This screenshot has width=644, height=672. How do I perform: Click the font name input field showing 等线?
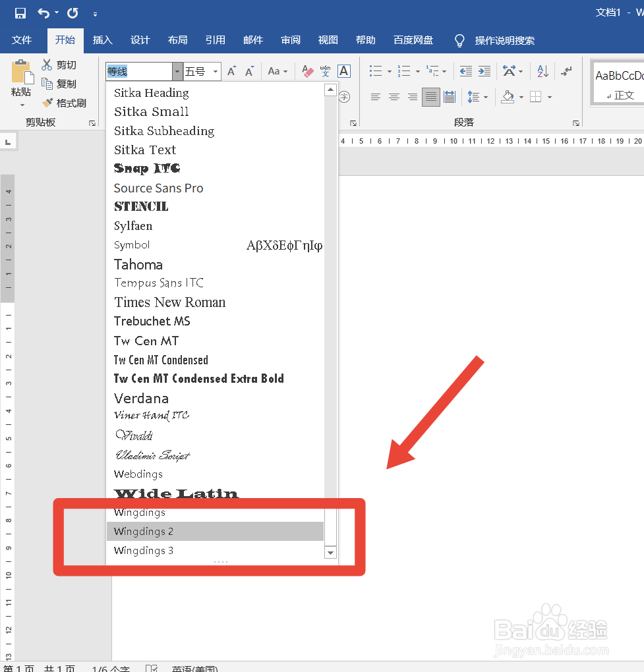[139, 72]
